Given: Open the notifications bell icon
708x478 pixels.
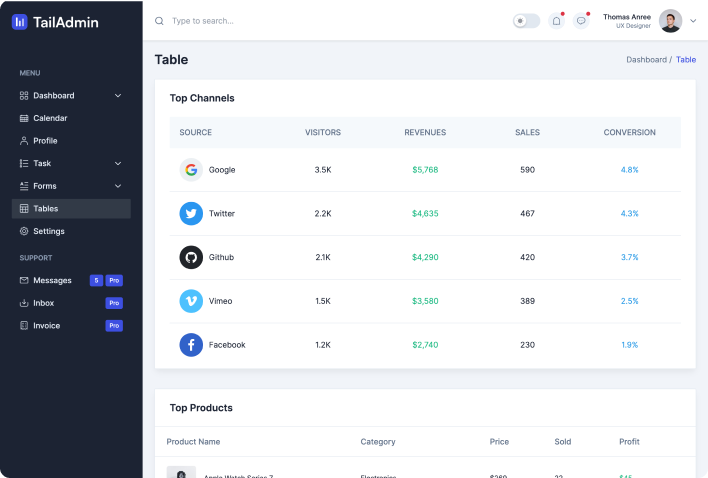Looking at the screenshot, I should click(557, 21).
